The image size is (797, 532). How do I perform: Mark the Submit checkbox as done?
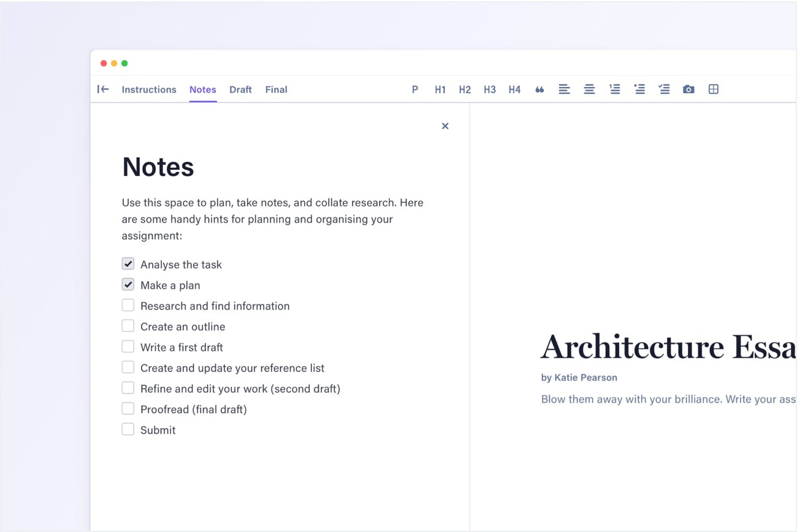(128, 430)
